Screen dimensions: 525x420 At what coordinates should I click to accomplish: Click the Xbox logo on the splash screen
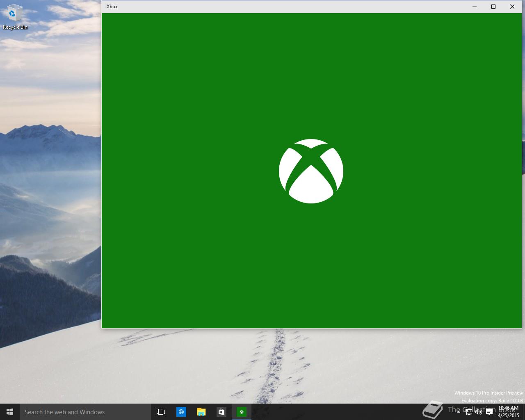click(311, 171)
